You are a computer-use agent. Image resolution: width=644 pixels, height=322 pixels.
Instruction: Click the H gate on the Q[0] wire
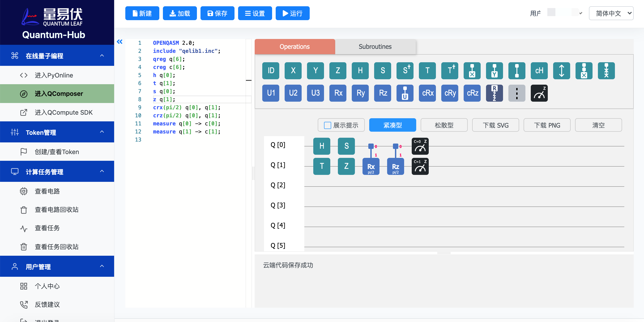[322, 146]
